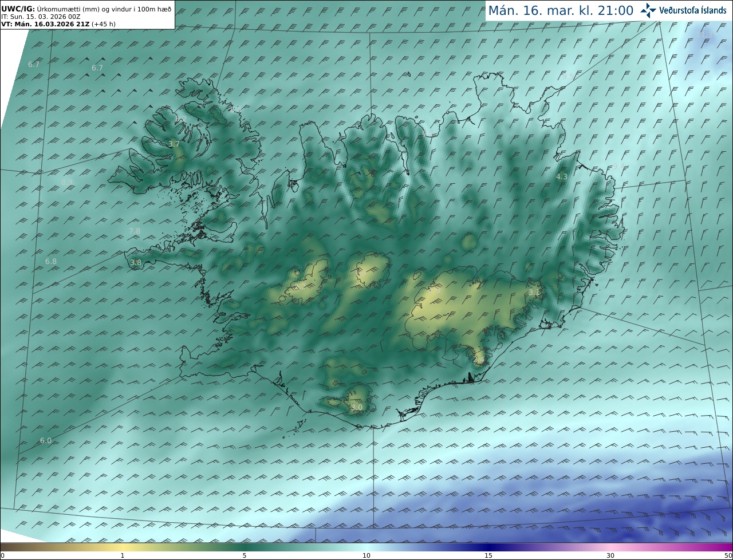Image resolution: width=733 pixels, height=560 pixels.
Task: Click the 7.8 value on the map
Action: 135,231
